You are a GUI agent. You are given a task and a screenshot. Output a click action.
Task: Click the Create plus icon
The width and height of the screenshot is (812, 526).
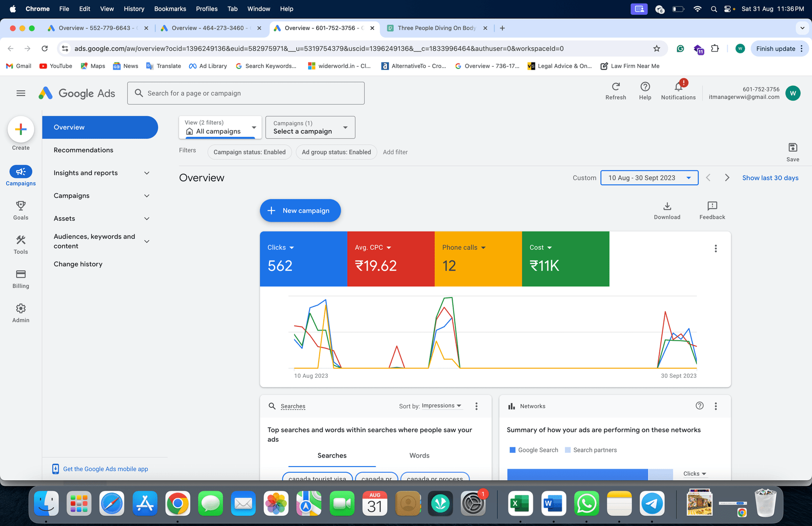point(21,129)
